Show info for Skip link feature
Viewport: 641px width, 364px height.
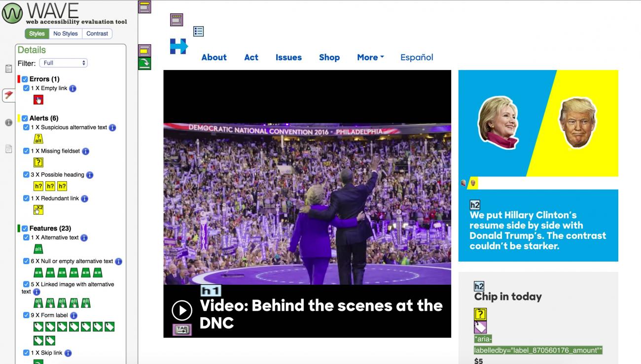pos(68,353)
